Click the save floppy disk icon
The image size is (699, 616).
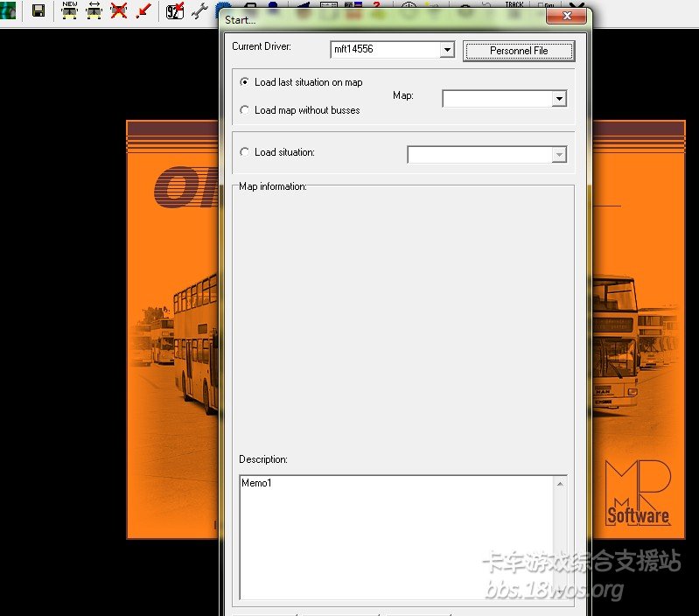[38, 10]
